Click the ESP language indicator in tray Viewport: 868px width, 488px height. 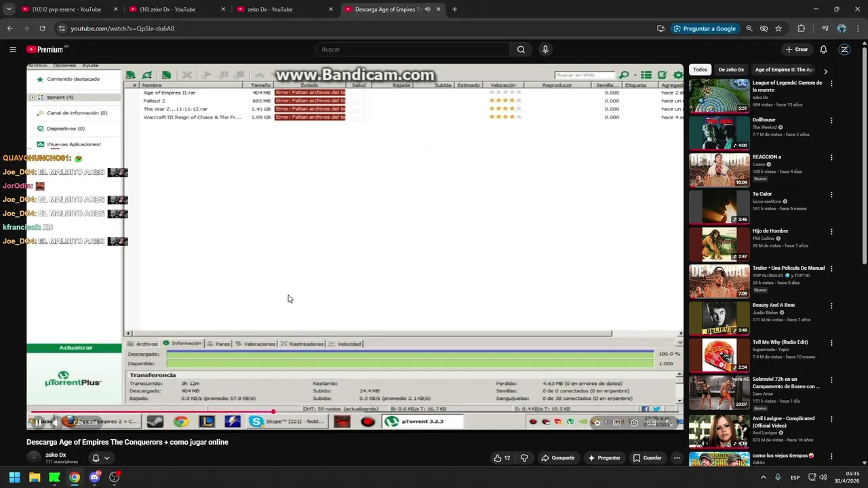click(795, 477)
